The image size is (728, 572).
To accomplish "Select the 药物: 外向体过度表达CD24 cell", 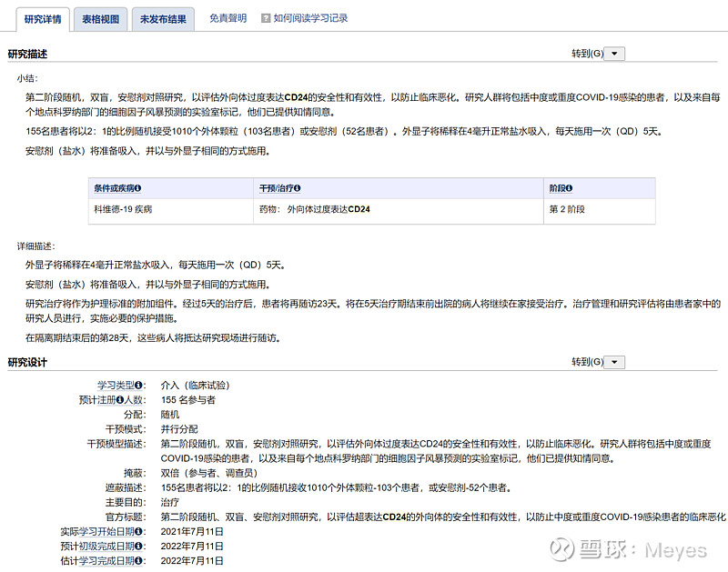I will click(x=399, y=211).
